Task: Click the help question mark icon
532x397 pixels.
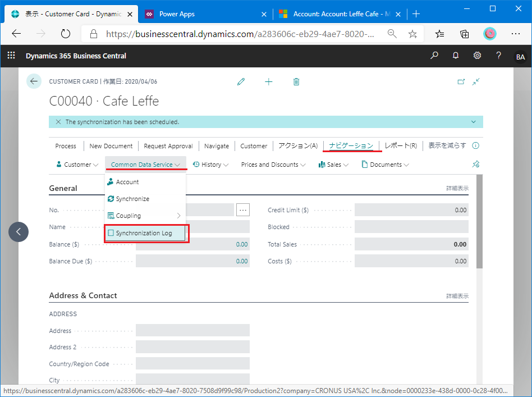Action: (498, 56)
